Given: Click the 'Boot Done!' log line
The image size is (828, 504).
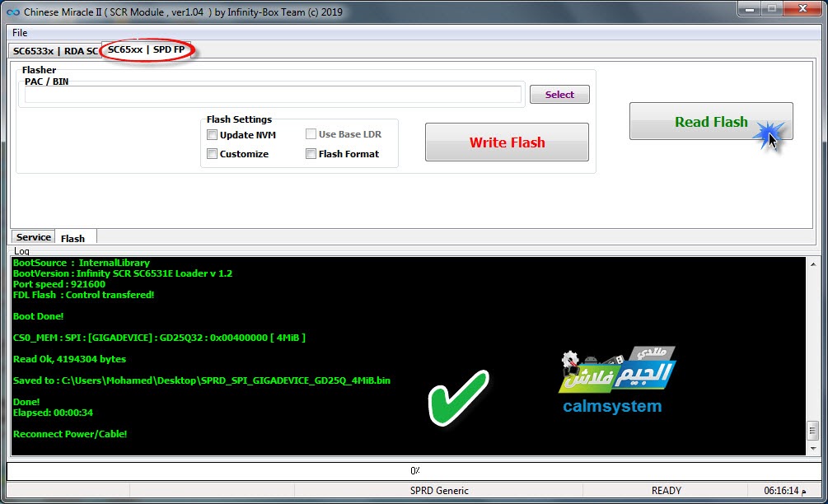Looking at the screenshot, I should 38,316.
